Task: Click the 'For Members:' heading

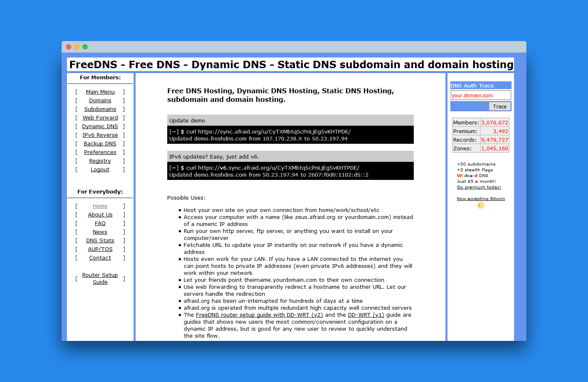Action: point(100,78)
